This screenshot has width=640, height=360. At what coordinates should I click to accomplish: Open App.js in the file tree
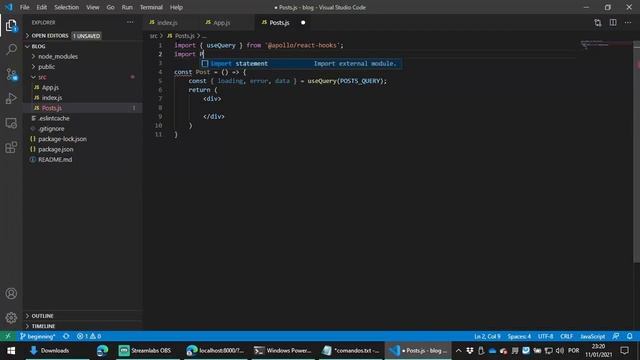coord(83,87)
